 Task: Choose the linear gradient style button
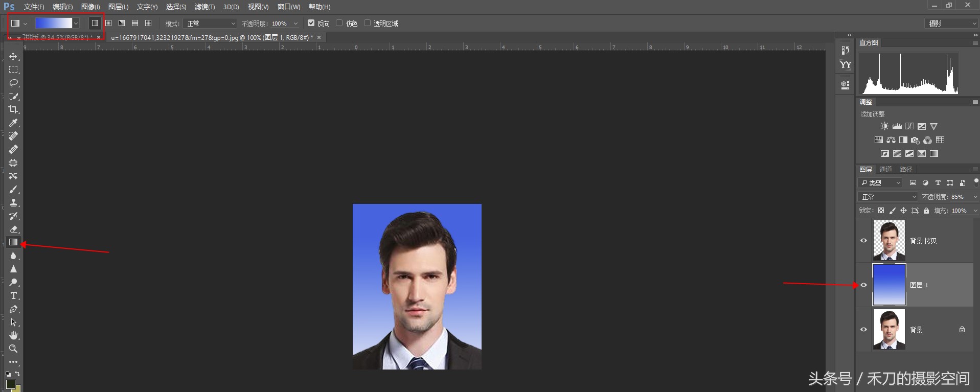point(95,23)
